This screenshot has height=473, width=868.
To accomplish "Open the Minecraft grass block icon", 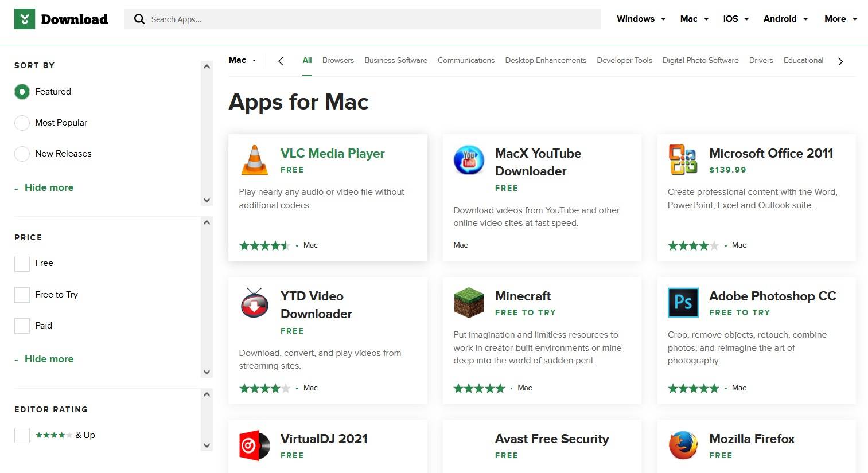I will coord(469,303).
